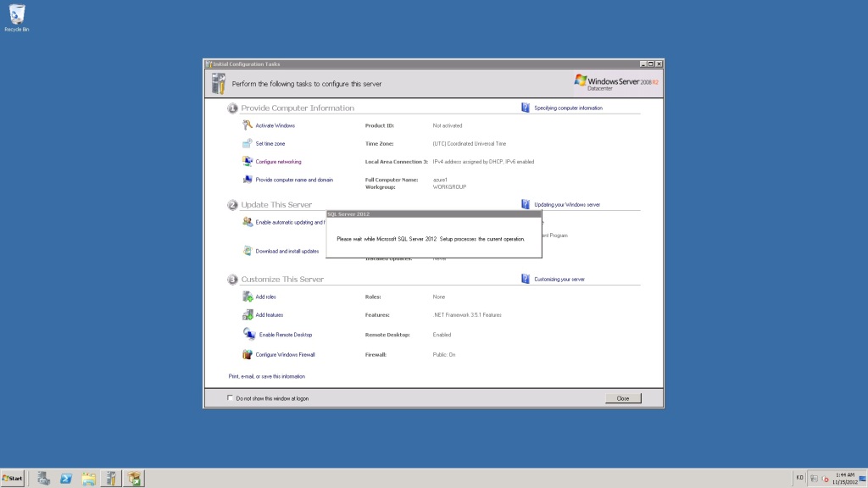The image size is (868, 488).
Task: Click the Show desktop button by clock
Action: tap(863, 478)
